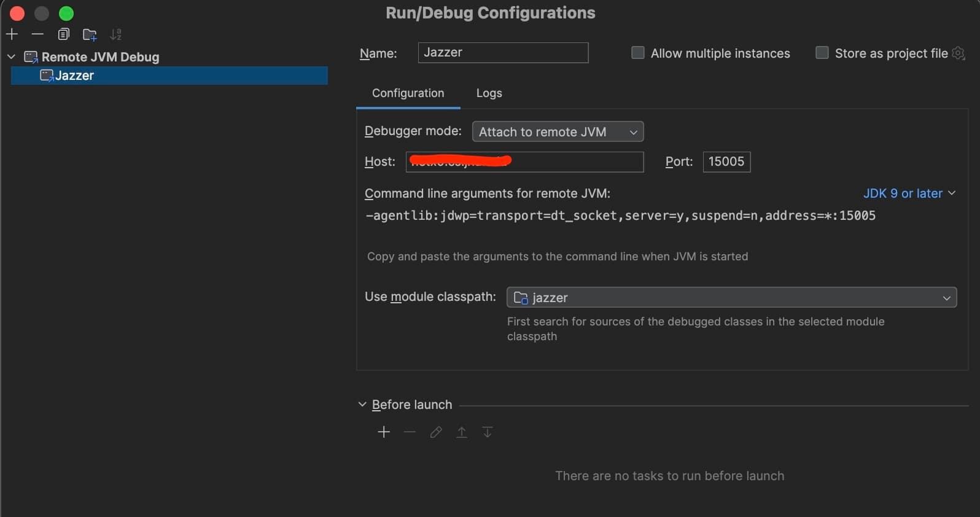
Task: Open the module classpath dropdown
Action: click(731, 297)
